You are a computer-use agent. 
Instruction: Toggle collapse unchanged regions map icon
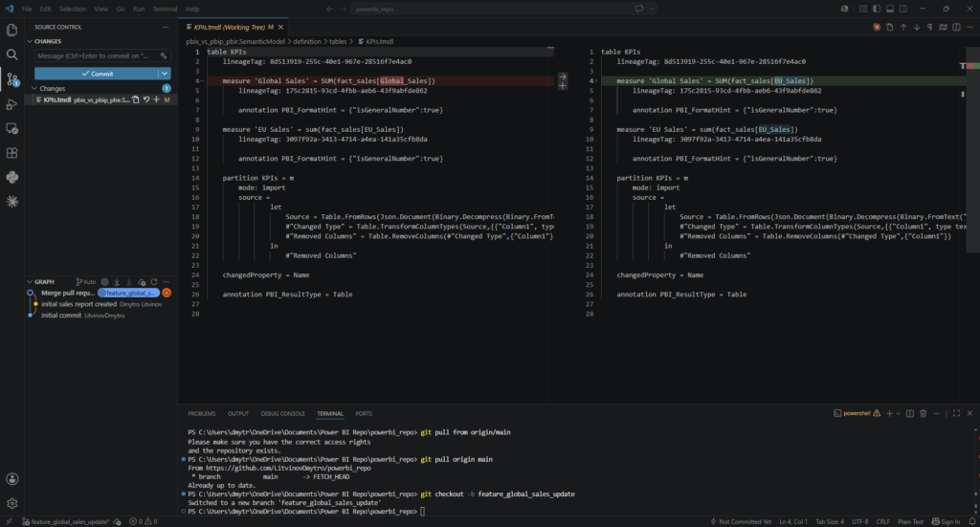coord(943,27)
